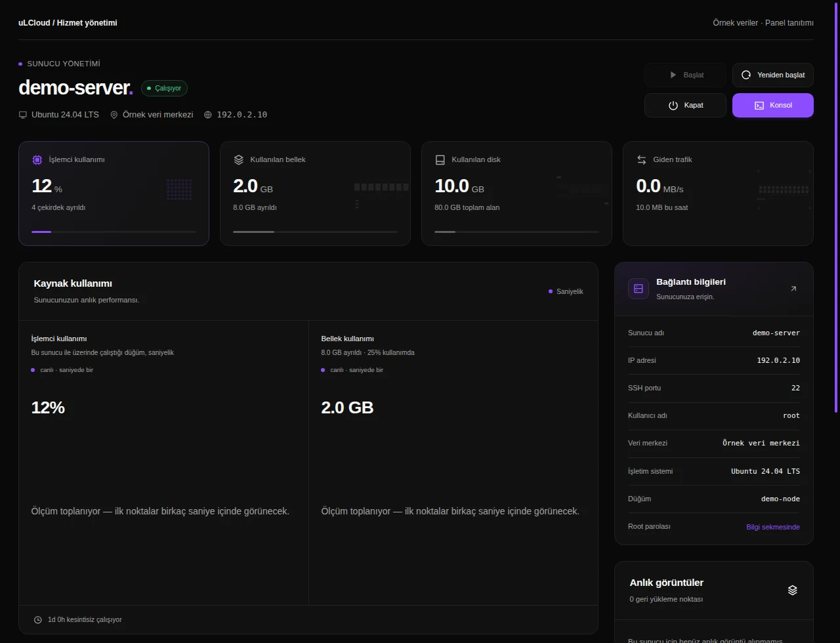This screenshot has width=840, height=643.
Task: Click the demo-server page title
Action: (75, 87)
